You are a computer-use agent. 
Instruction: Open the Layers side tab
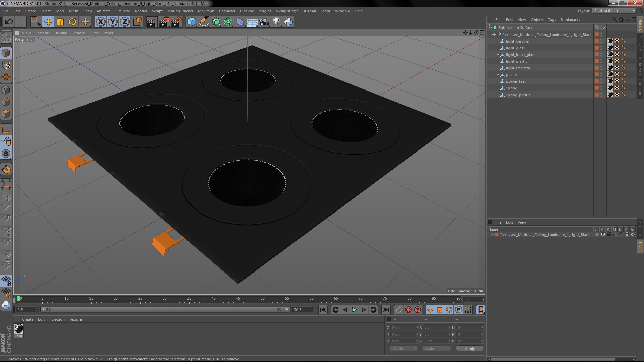coord(640,247)
